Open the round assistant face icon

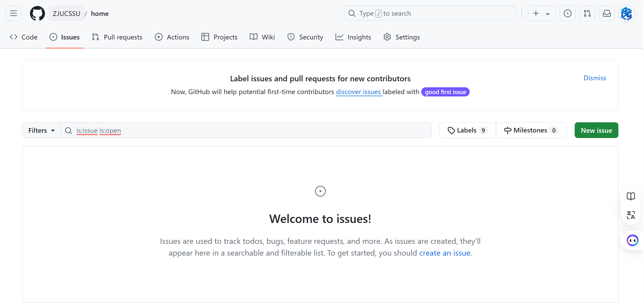[632, 240]
